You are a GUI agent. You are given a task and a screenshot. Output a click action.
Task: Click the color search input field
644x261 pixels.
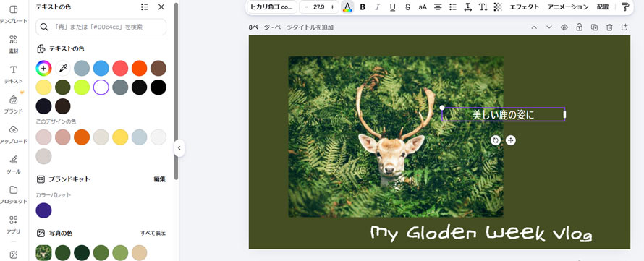tap(101, 27)
